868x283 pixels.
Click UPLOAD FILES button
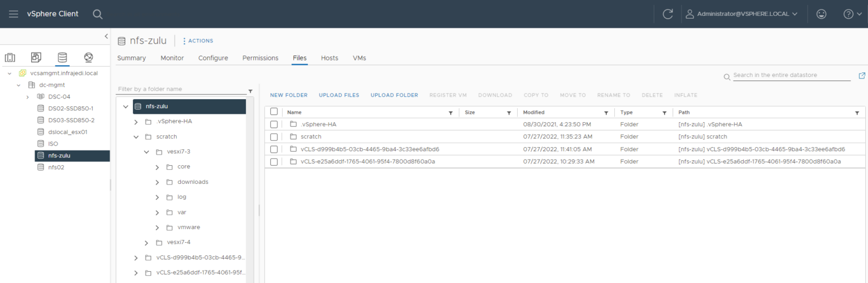[339, 95]
